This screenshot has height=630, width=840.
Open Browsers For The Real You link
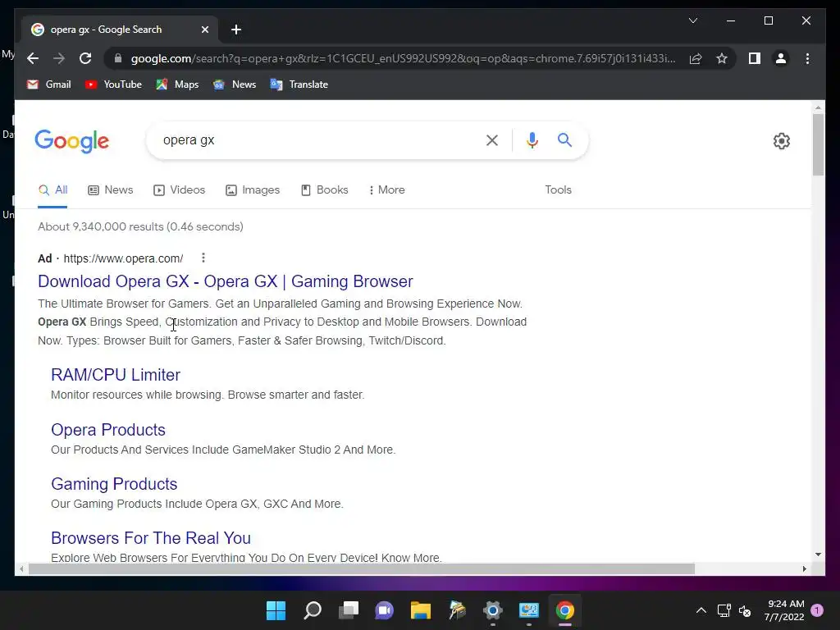pos(151,538)
